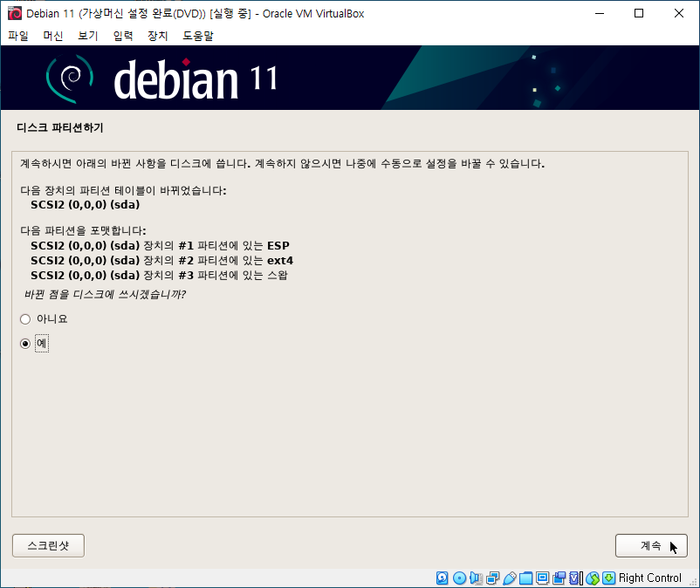Click the shared folders status icon
This screenshot has height=588, width=700.
525,578
